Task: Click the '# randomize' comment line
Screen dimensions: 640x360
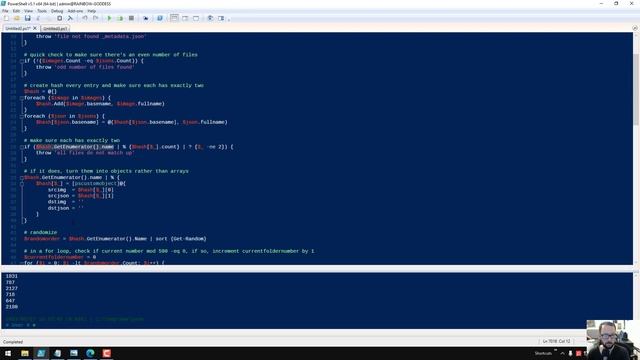Action: click(40, 233)
